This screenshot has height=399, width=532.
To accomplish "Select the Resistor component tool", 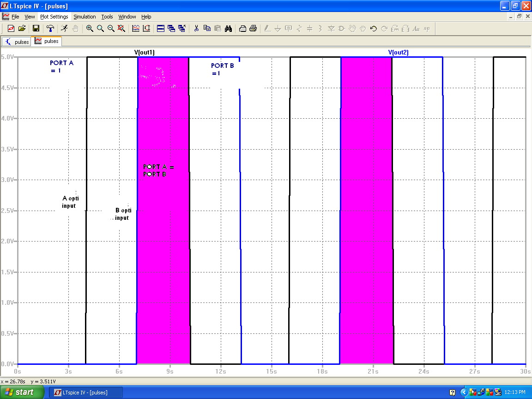I will (299, 29).
